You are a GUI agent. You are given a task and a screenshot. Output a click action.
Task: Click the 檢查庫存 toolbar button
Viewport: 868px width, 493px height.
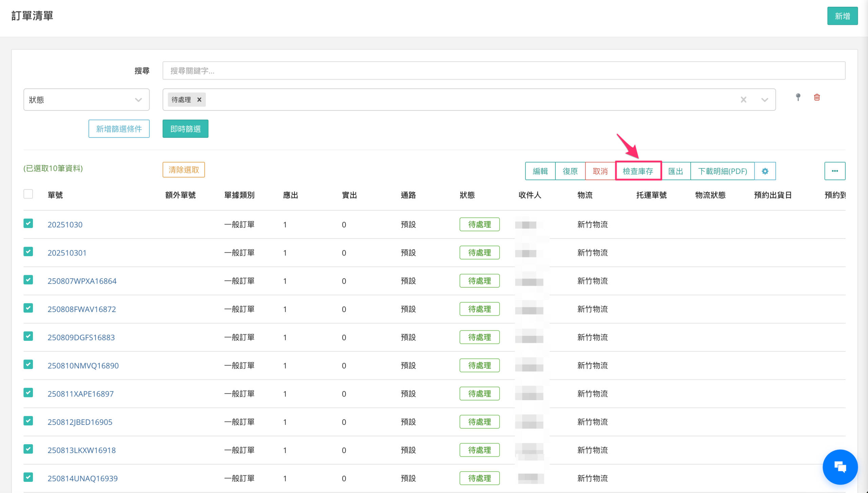pos(638,171)
